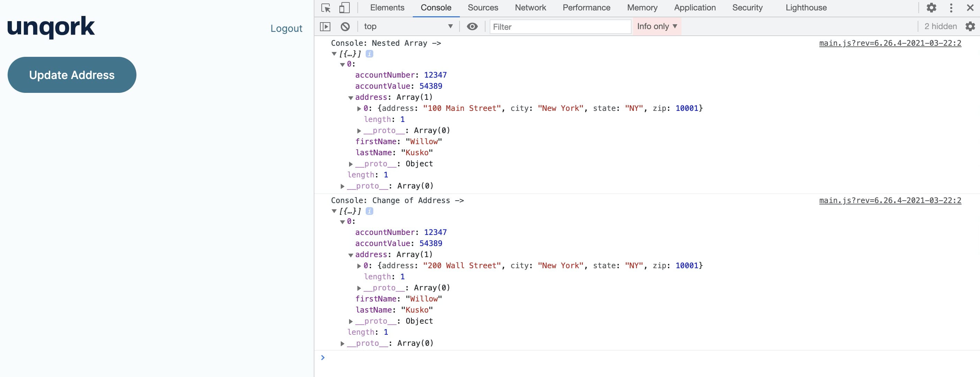Click the console prompt input line

click(x=647, y=358)
